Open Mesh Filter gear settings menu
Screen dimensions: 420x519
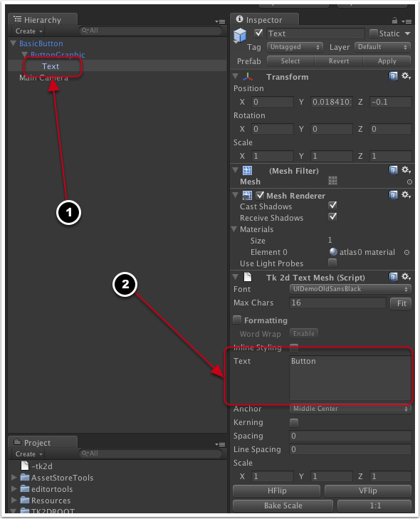406,170
